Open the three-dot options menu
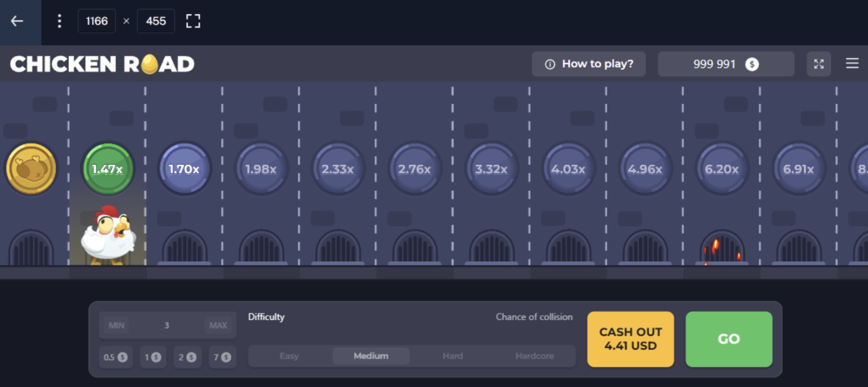868x387 pixels. click(x=59, y=21)
